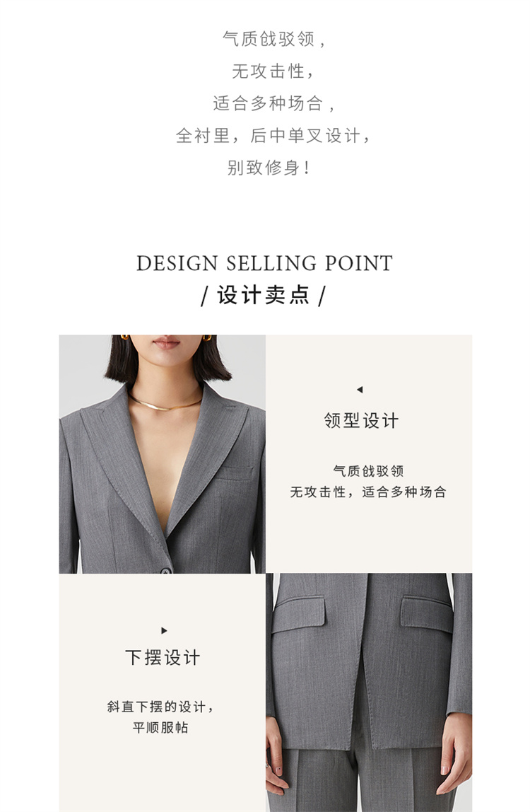Click the 无攻击性 line in top paragraph
Screen dimensions: 530x812
pos(273,71)
